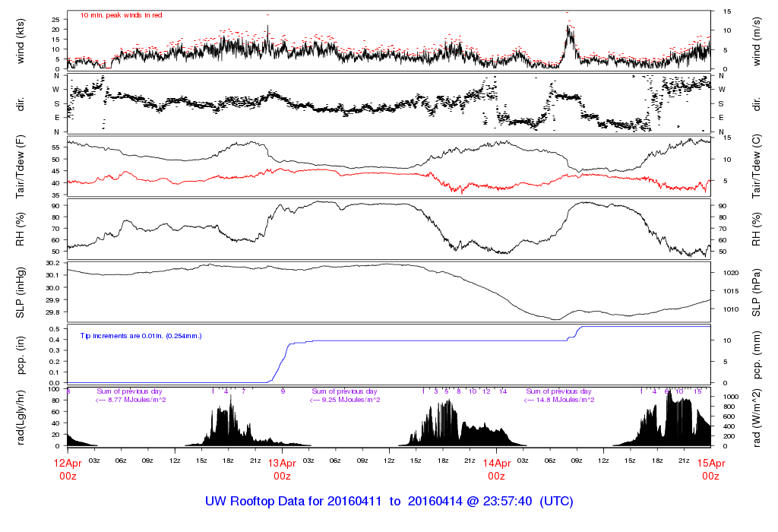
Task: Select the '1015' hPa tick value
Action: click(x=731, y=291)
